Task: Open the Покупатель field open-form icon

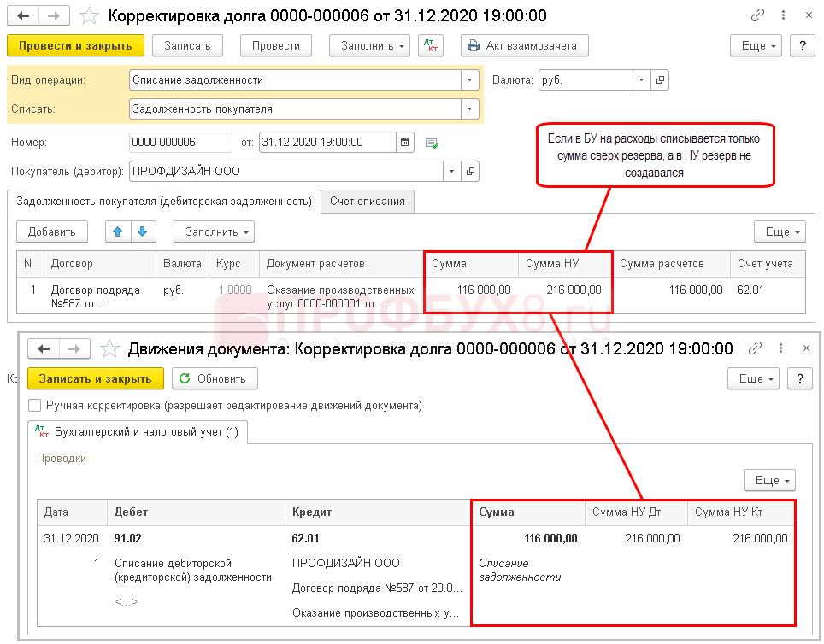Action: [470, 171]
